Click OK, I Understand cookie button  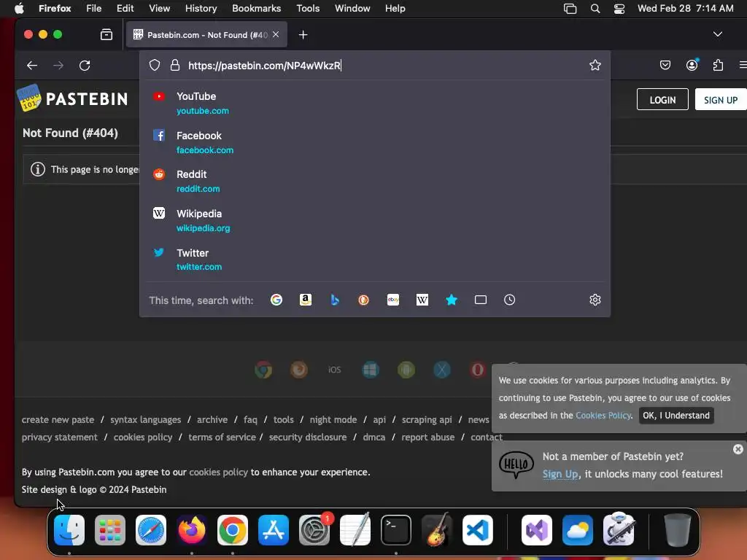(x=676, y=415)
